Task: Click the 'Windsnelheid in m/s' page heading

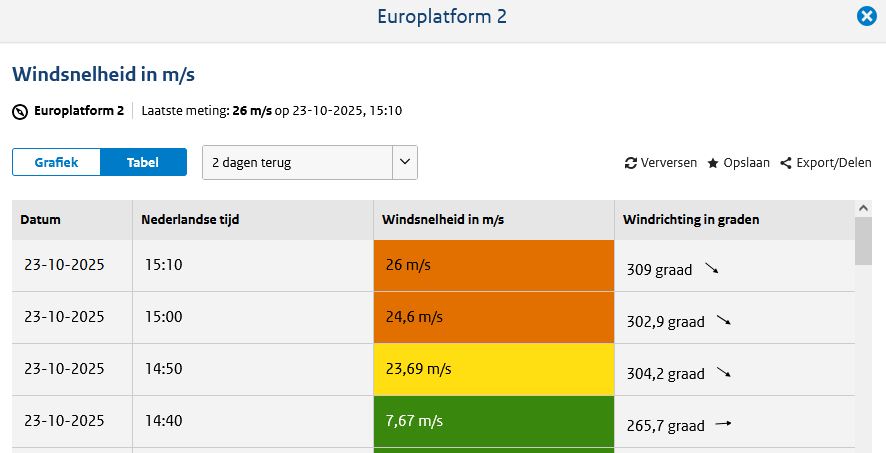Action: 103,74
